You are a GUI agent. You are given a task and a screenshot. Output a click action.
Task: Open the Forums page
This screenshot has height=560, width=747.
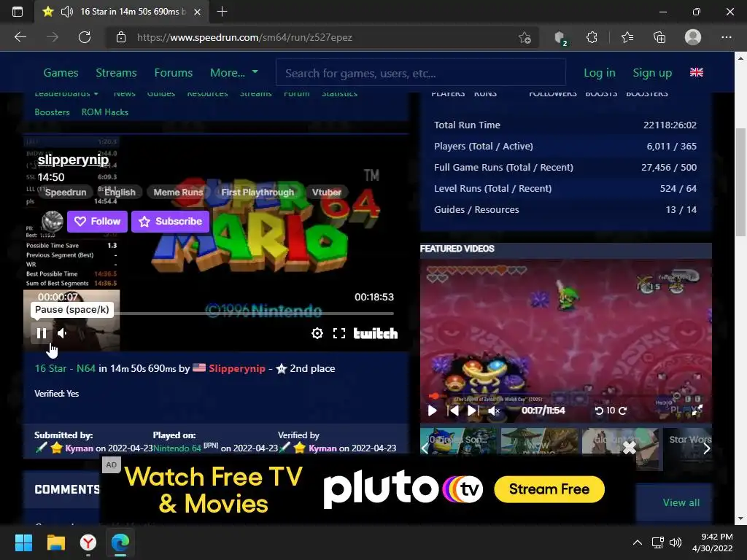(x=174, y=73)
